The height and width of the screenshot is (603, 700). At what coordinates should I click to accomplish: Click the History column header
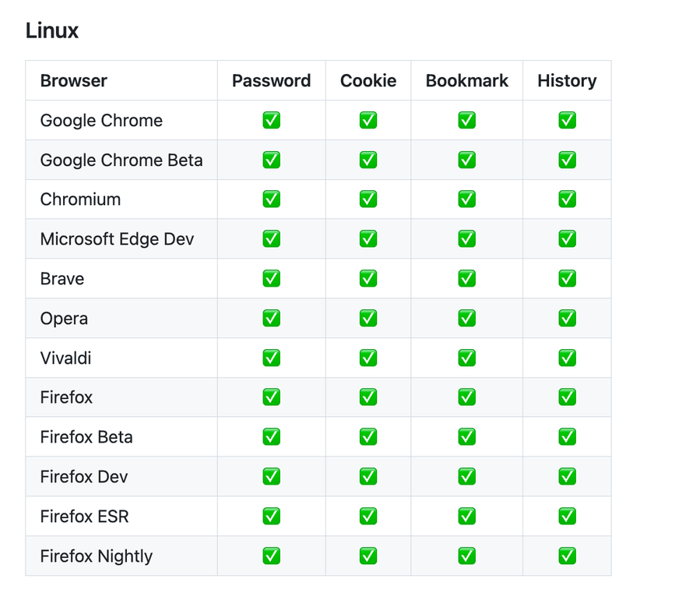(x=567, y=81)
